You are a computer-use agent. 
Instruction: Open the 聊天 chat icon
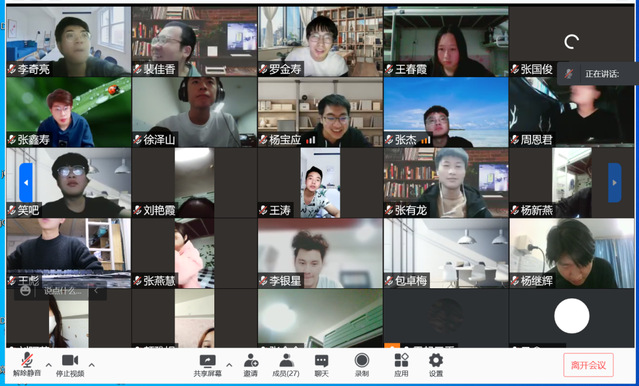(321, 364)
